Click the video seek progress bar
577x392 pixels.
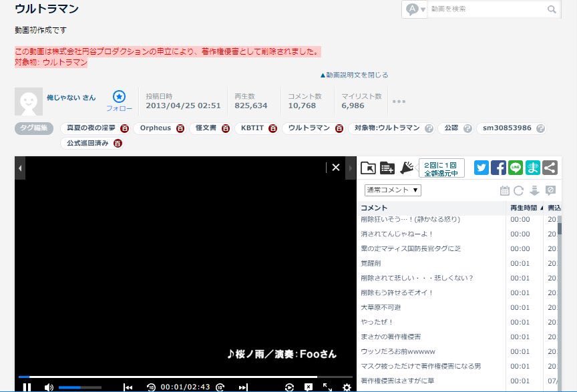click(x=186, y=377)
